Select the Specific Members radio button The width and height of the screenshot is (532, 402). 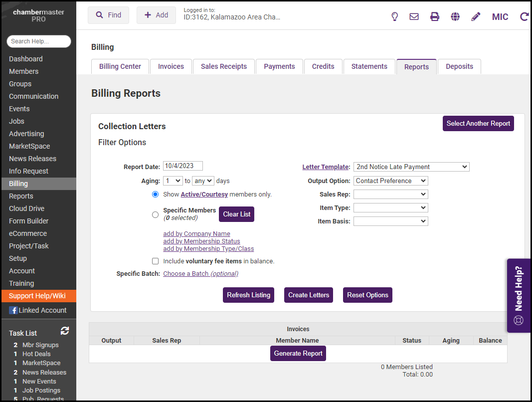pos(155,214)
